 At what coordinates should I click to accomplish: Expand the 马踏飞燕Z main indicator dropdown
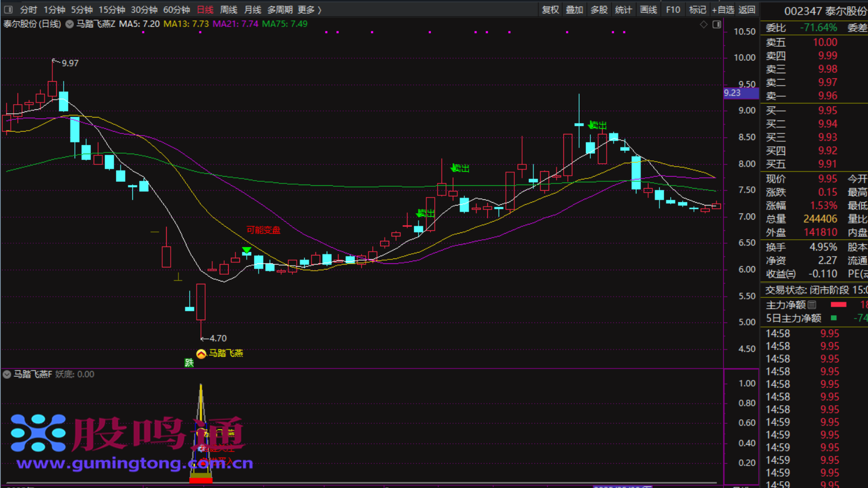(69, 24)
